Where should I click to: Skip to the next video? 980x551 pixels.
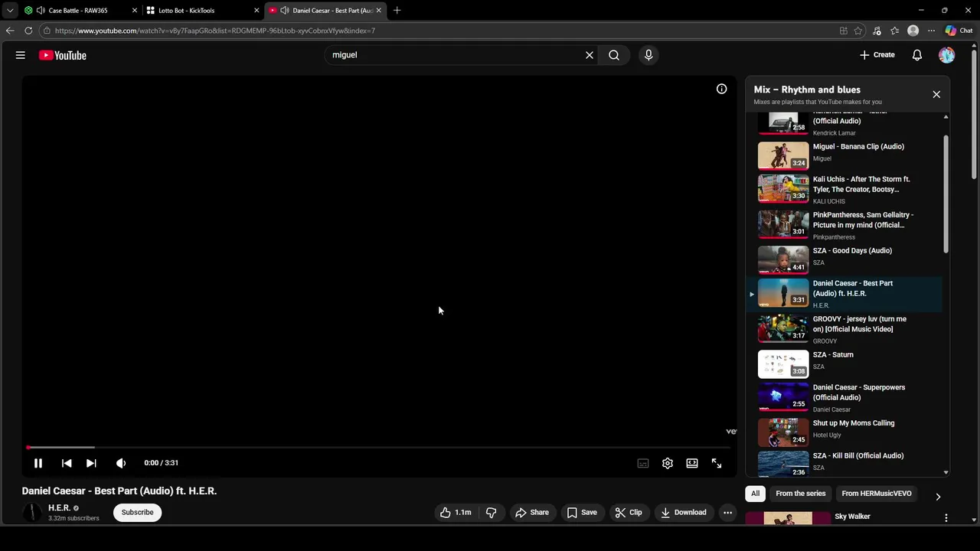point(91,463)
